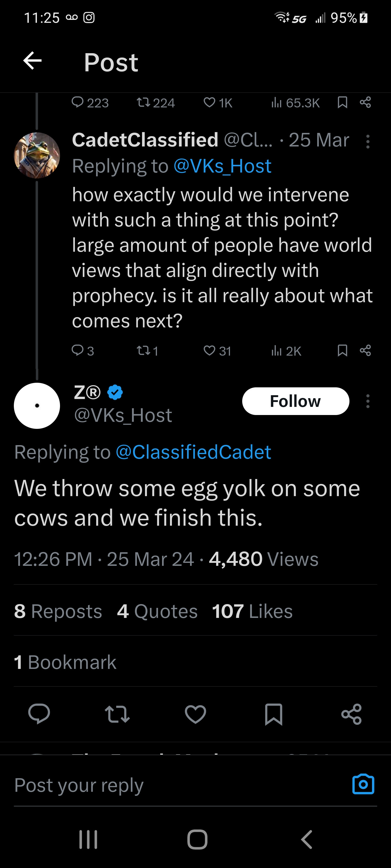Open comments on CadetClassified's reply
391x868 pixels.
tap(78, 351)
